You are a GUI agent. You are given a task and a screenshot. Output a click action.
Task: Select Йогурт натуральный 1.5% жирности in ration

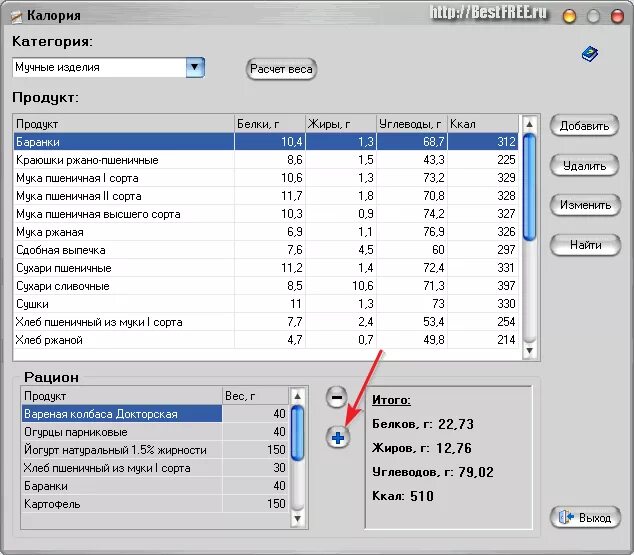tap(155, 449)
